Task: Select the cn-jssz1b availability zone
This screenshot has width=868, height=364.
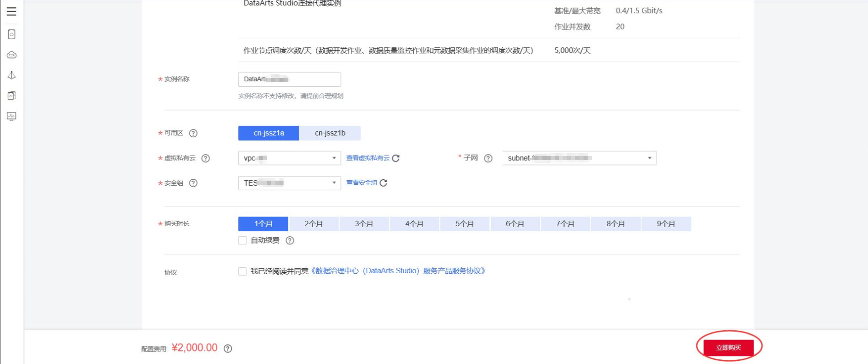Action: click(330, 133)
